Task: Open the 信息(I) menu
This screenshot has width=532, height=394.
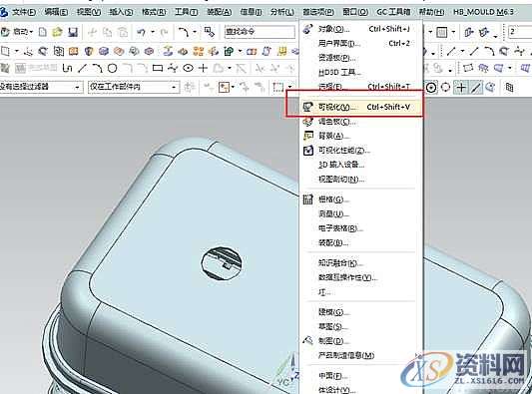Action: coord(251,12)
